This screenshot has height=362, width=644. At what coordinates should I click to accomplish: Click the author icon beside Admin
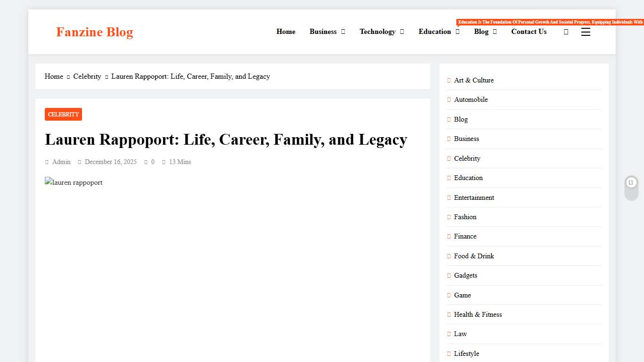47,162
